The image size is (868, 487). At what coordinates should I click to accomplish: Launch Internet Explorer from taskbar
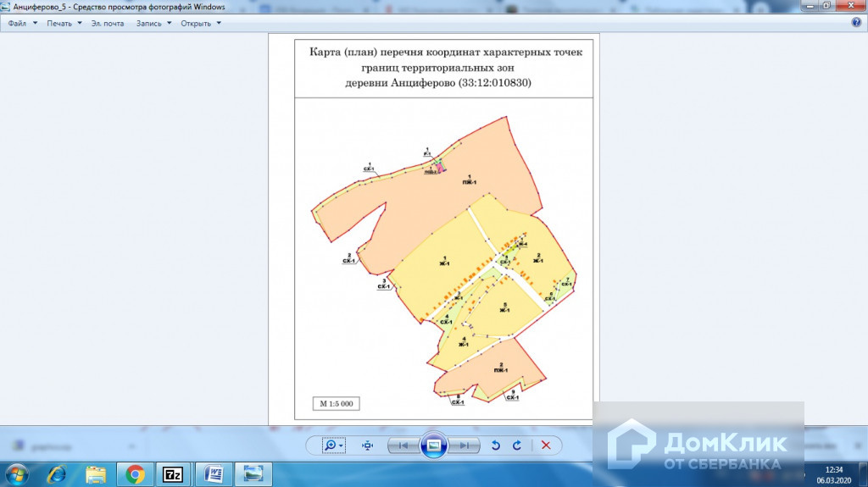[x=57, y=473]
